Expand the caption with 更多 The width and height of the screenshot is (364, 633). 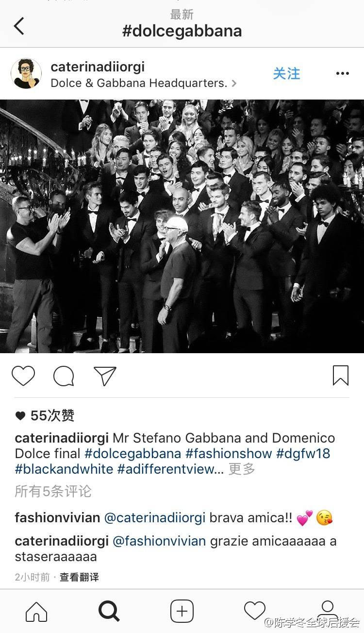click(242, 469)
